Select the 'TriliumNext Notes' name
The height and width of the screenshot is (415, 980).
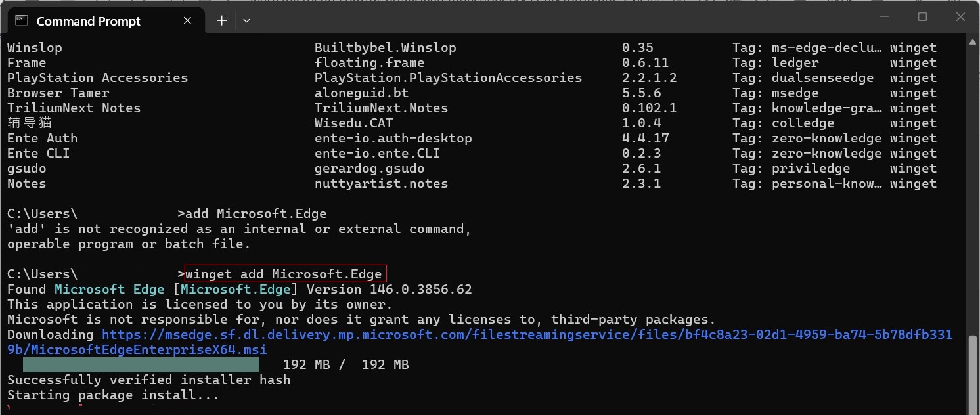(x=74, y=108)
